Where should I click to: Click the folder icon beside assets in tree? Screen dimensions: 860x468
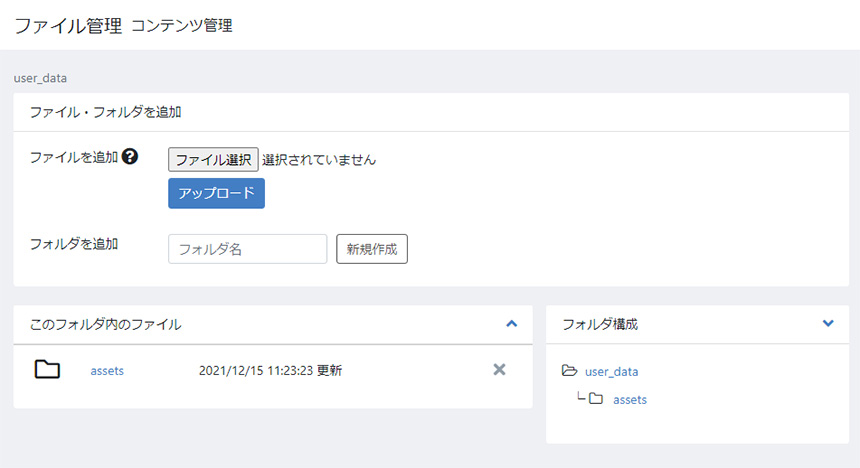[x=596, y=399]
